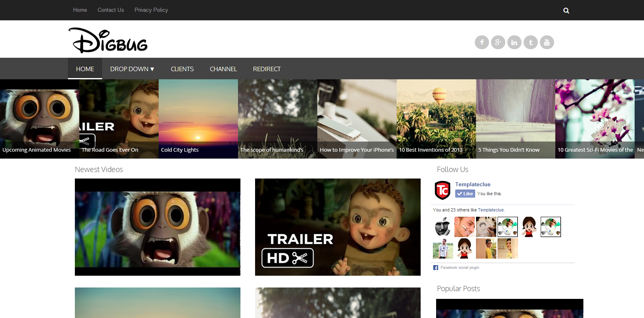Play the monkey video under Newest Videos
644x318 pixels.
click(157, 227)
